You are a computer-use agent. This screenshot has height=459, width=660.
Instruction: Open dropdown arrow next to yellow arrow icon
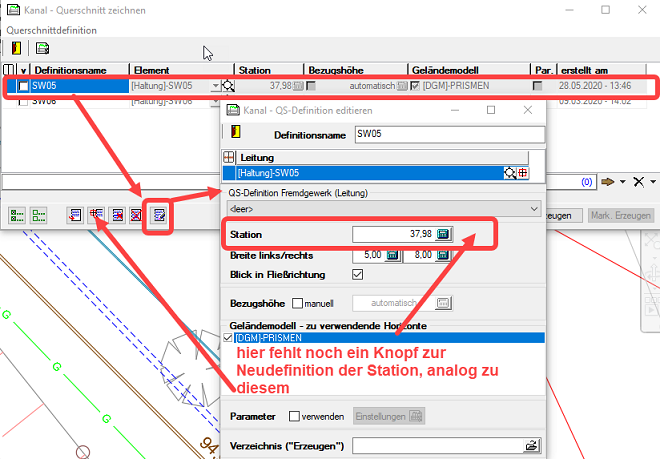pyautogui.click(x=622, y=181)
